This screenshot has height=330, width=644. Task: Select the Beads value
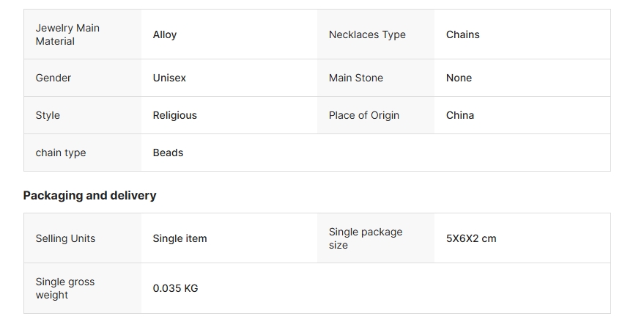pos(168,153)
